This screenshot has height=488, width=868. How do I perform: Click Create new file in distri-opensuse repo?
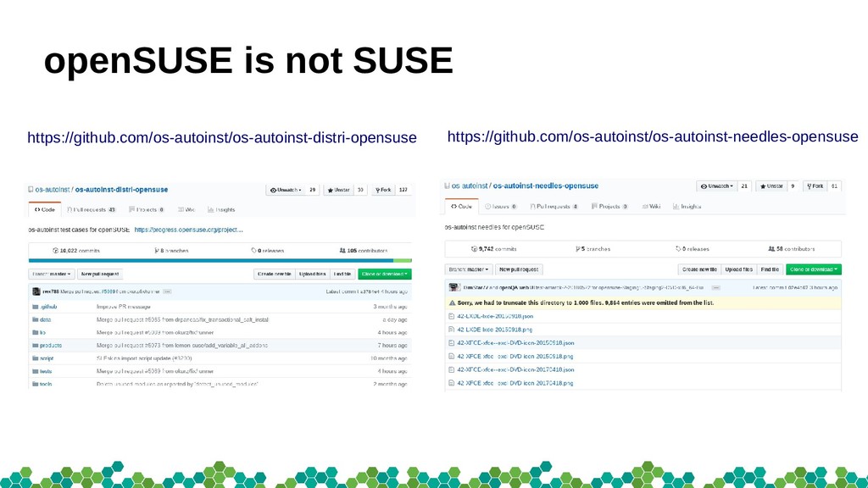pos(275,274)
